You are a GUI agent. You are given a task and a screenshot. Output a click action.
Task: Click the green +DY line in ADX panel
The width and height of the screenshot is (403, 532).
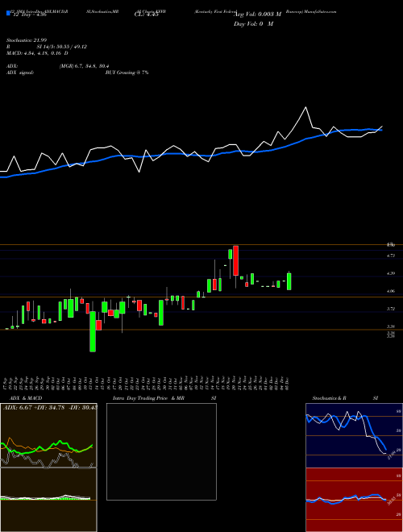click(47, 447)
